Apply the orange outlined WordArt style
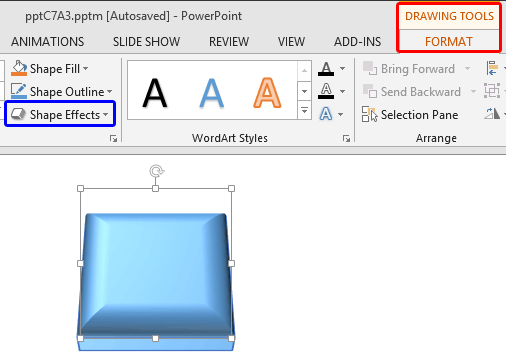The width and height of the screenshot is (506, 362). tap(267, 93)
